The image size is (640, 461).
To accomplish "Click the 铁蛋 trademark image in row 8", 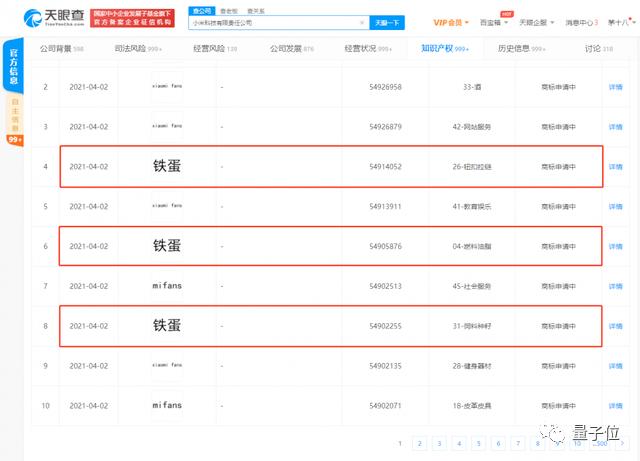I will [x=167, y=325].
